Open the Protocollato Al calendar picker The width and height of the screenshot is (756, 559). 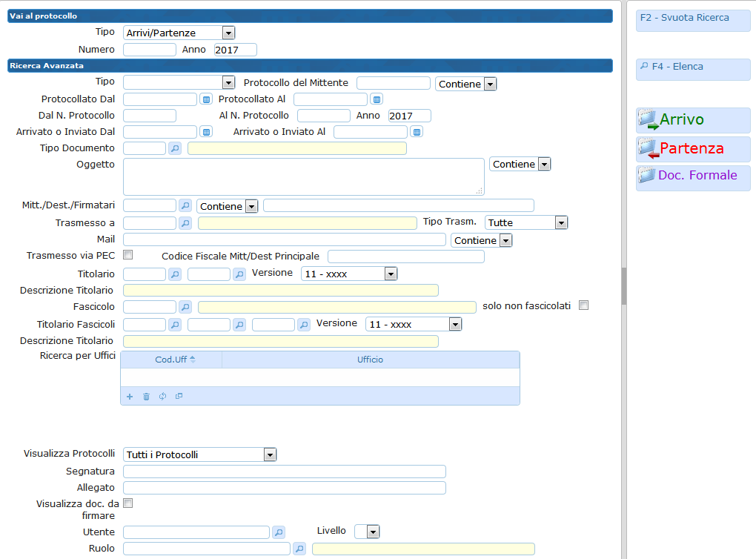(x=377, y=99)
